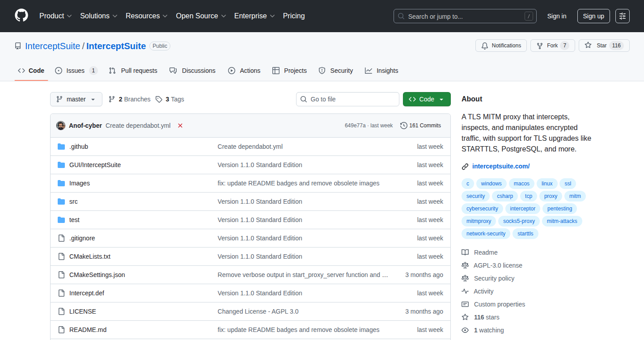Screen dimensions: 644x340
Task: Open Anof-cyber's avatar profile
Action: (x=61, y=126)
